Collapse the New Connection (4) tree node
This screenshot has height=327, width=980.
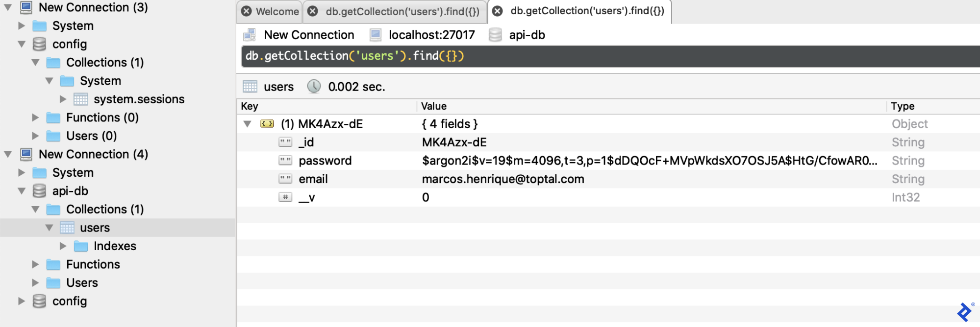[x=8, y=154]
